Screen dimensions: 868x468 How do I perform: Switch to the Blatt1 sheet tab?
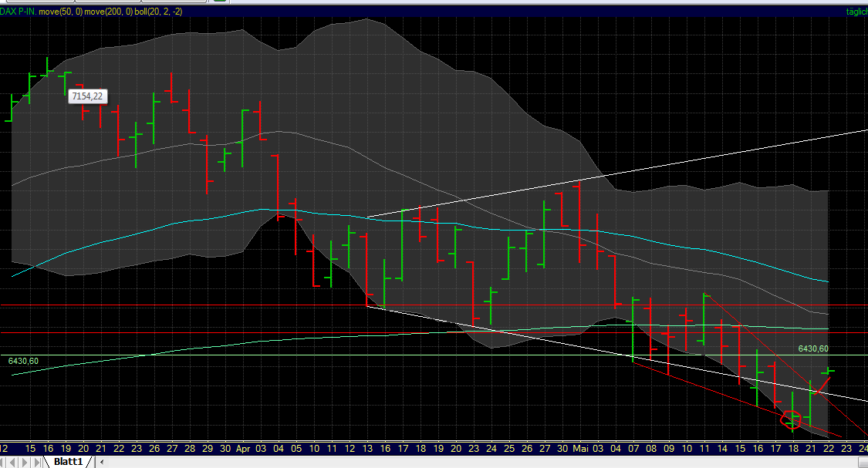pyautogui.click(x=69, y=461)
